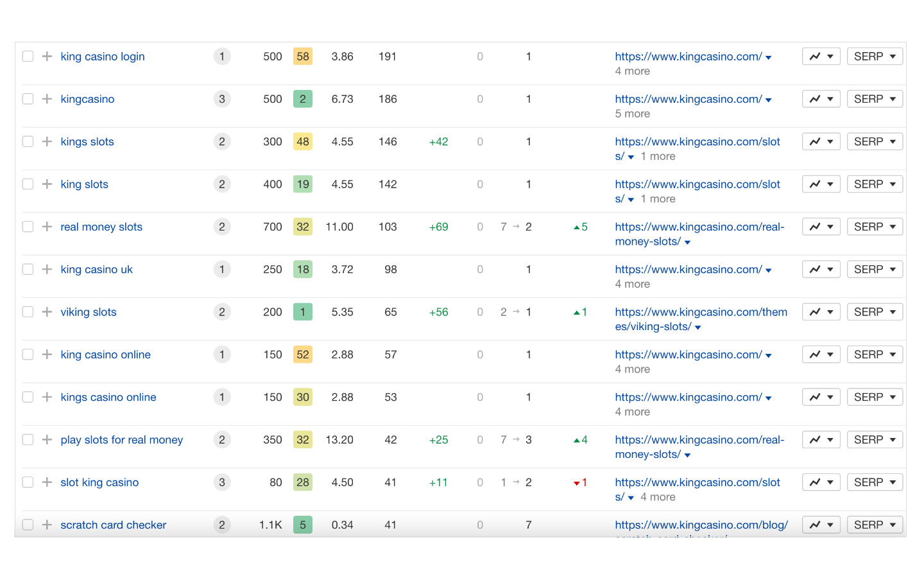Tick the king casino online checkbox

pos(28,355)
